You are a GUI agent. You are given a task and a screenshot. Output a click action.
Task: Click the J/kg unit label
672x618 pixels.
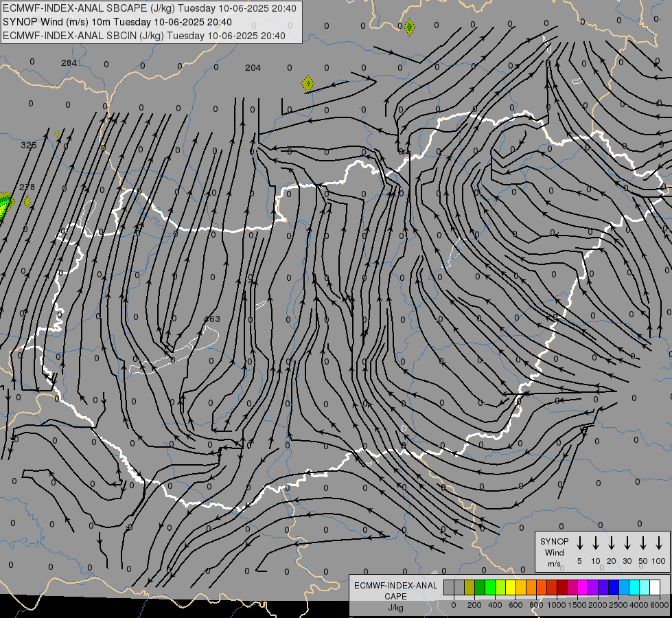(395, 608)
